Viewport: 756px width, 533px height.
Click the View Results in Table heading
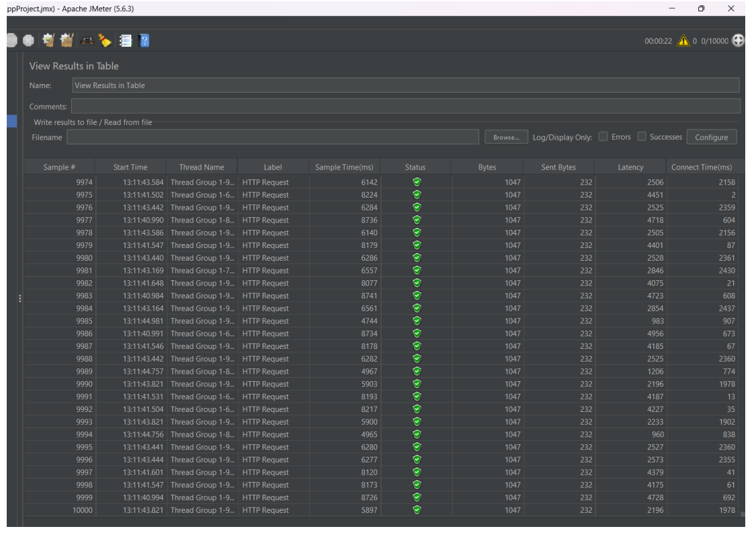(74, 66)
